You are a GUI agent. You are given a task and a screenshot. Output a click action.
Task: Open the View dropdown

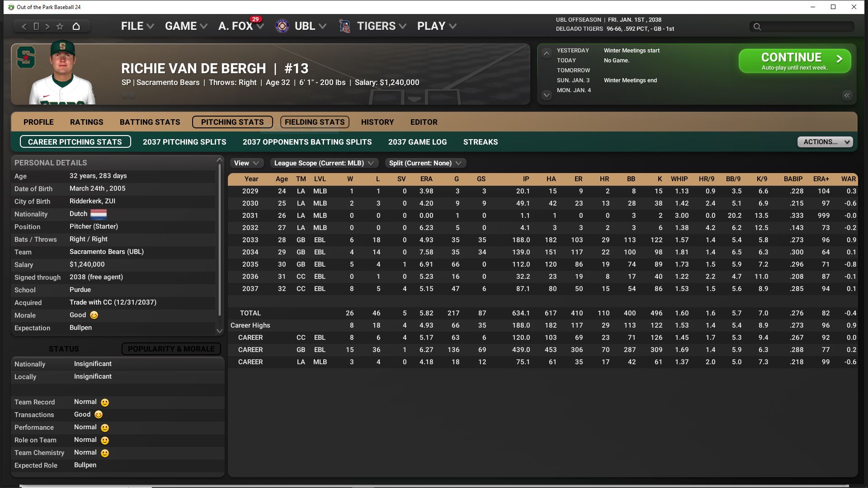coord(246,163)
